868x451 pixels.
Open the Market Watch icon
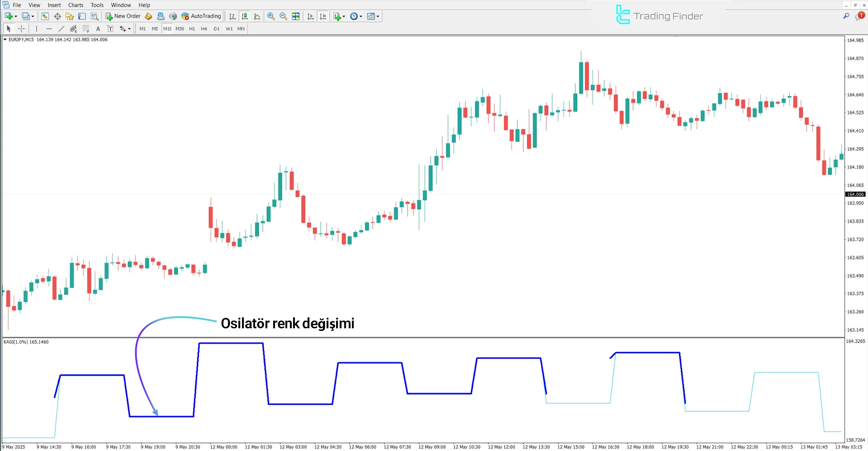coord(45,16)
